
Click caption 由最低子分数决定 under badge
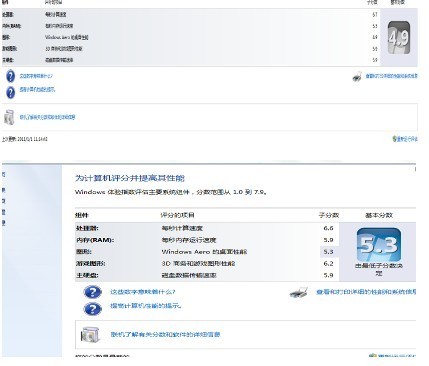pyautogui.click(x=379, y=270)
